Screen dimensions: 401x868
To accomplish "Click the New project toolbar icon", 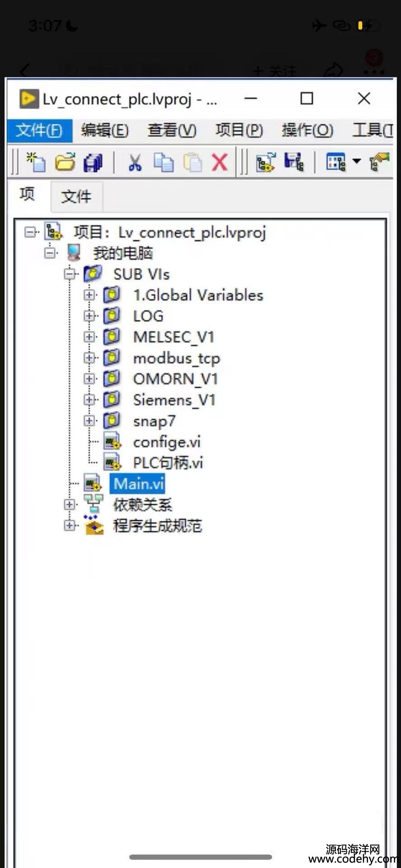I will [36, 162].
